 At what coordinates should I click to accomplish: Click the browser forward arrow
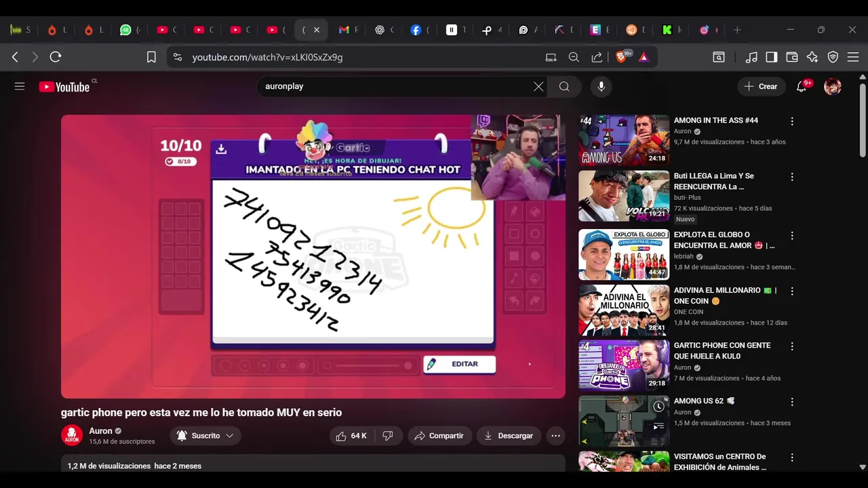(x=35, y=57)
